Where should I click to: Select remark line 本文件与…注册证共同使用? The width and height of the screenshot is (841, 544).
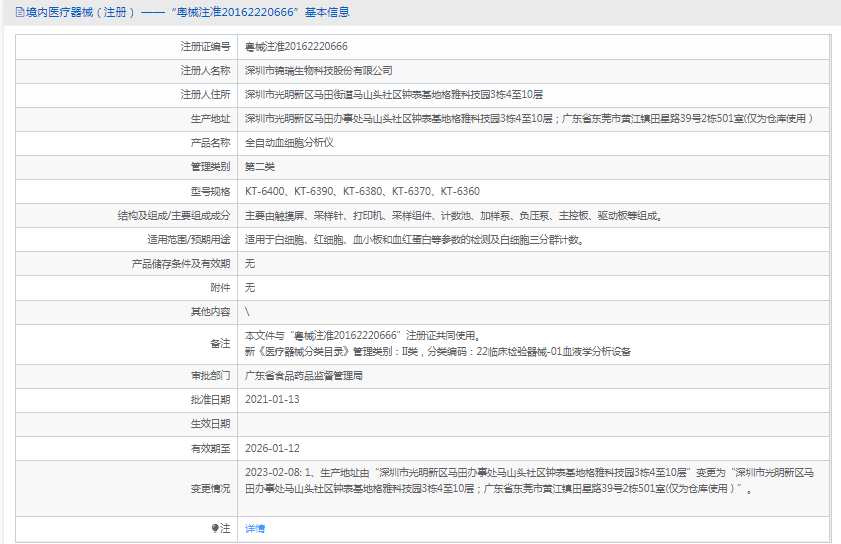(363, 336)
